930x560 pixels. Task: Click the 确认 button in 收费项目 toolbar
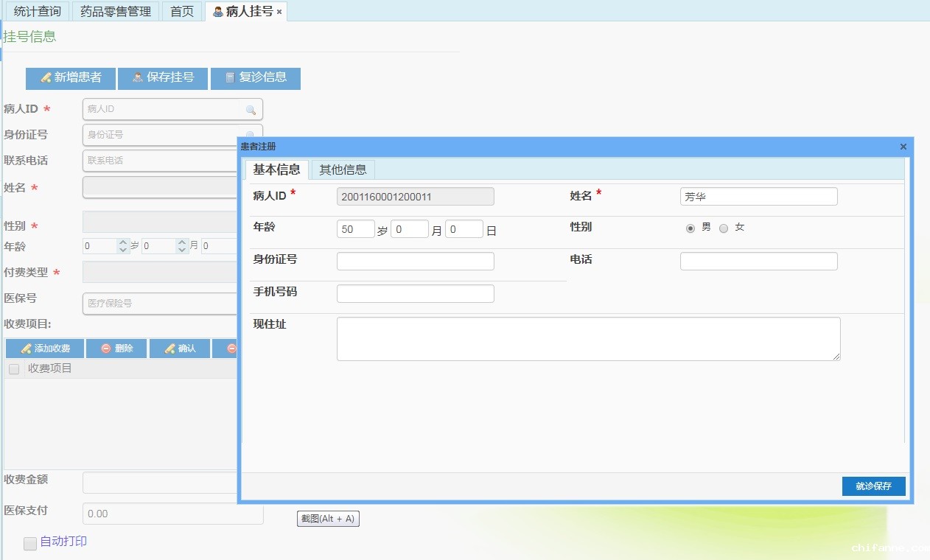[x=180, y=349]
